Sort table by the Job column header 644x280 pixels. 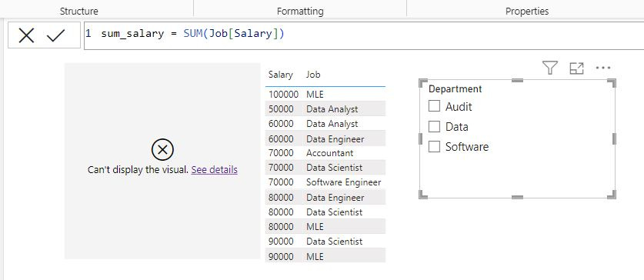point(313,75)
